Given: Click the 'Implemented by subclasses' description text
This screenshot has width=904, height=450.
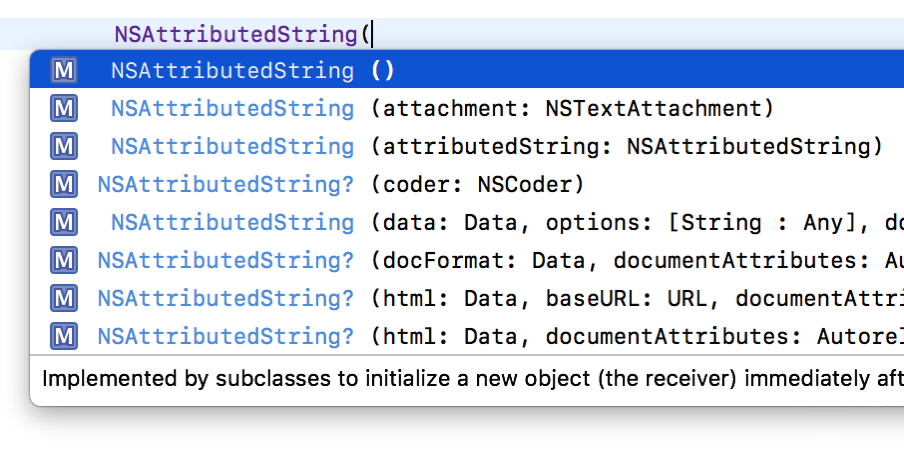Looking at the screenshot, I should click(473, 379).
